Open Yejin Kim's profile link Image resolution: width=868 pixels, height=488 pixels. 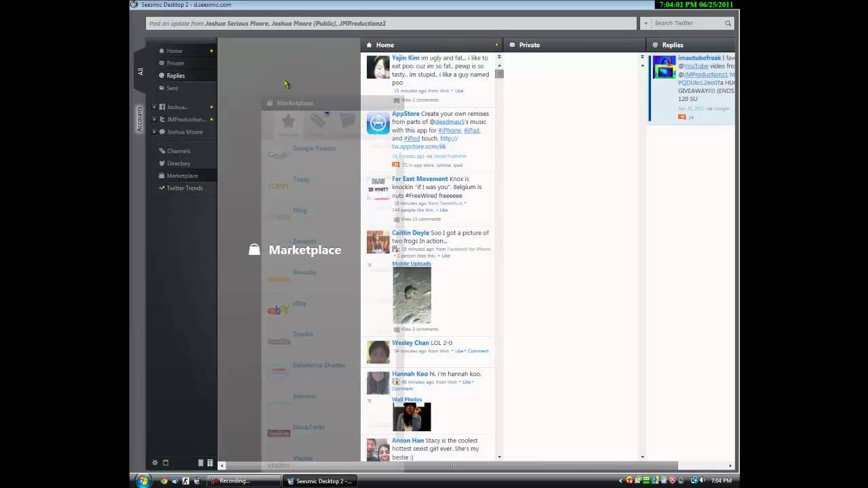406,58
